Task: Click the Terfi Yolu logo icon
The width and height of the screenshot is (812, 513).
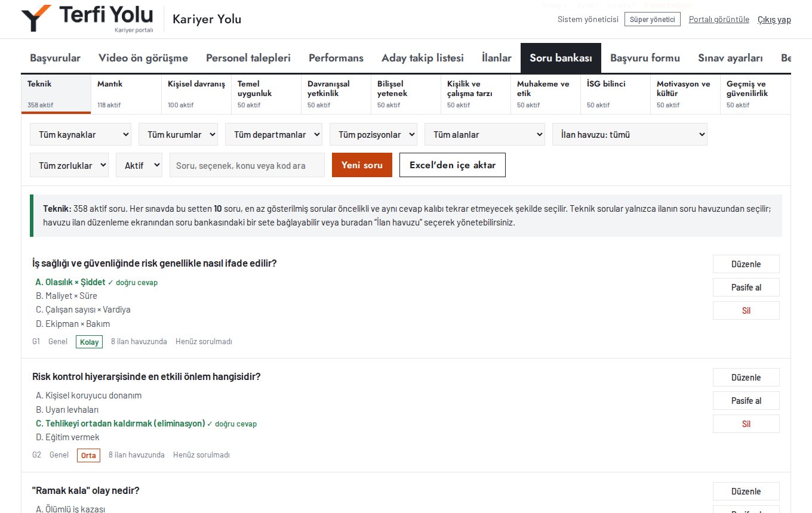Action: [36, 18]
